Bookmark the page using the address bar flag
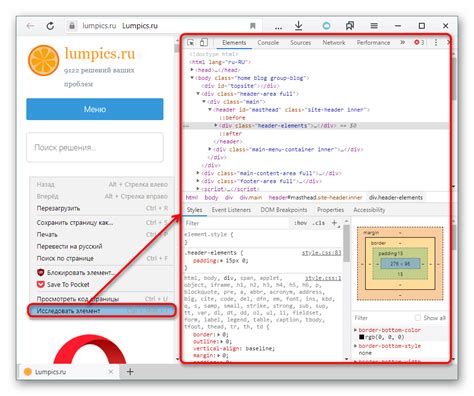 click(x=253, y=26)
